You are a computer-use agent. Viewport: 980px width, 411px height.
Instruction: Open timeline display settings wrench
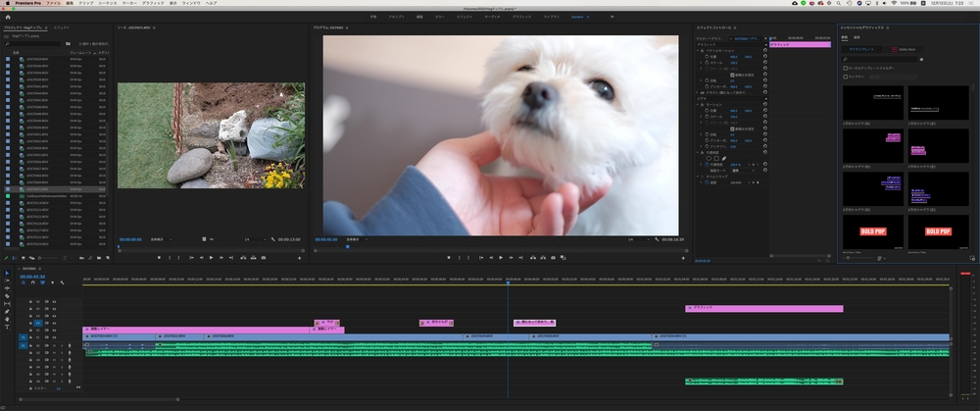click(x=62, y=283)
